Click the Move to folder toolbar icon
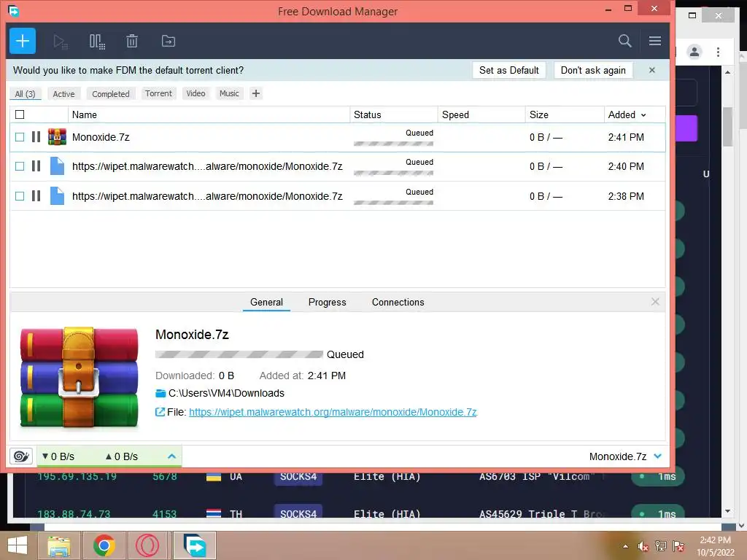747x560 pixels. point(169,42)
